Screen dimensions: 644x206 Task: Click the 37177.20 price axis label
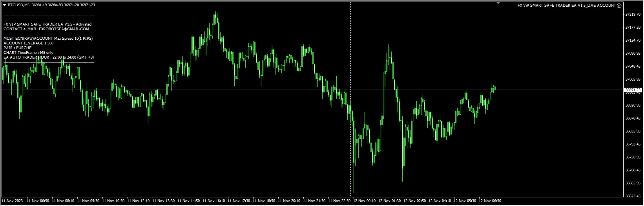pyautogui.click(x=633, y=28)
